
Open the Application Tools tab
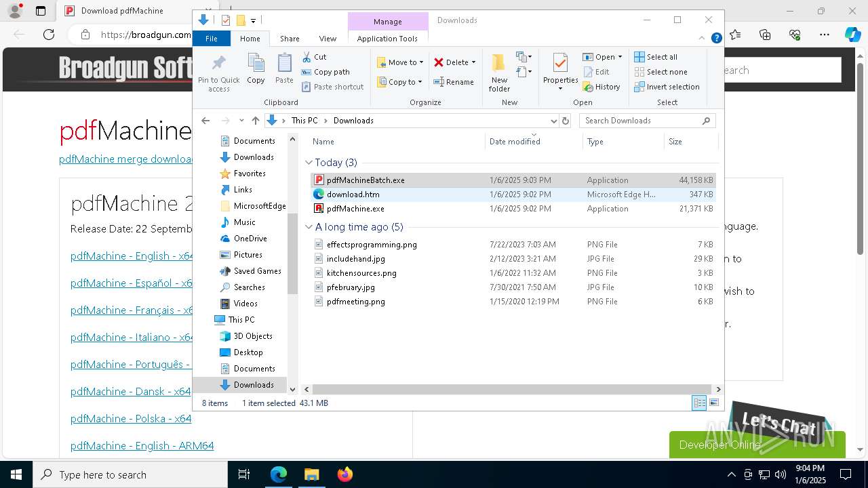pos(387,39)
